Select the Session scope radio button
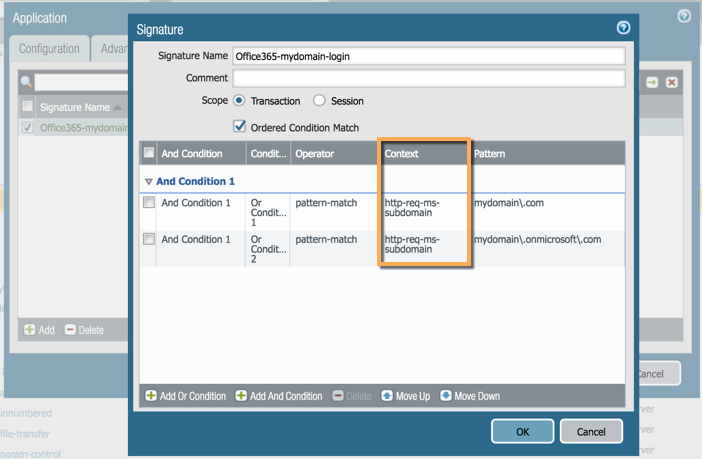The image size is (702, 459). tap(319, 101)
